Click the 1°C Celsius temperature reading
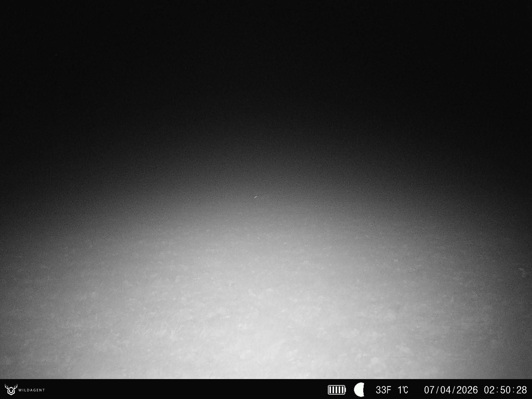Screen dimensions: 532x399 [403, 390]
